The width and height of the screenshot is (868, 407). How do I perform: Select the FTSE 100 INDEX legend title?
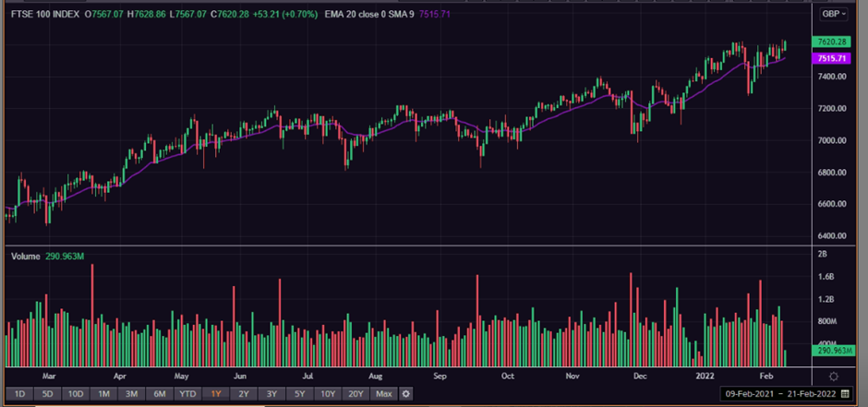point(45,15)
